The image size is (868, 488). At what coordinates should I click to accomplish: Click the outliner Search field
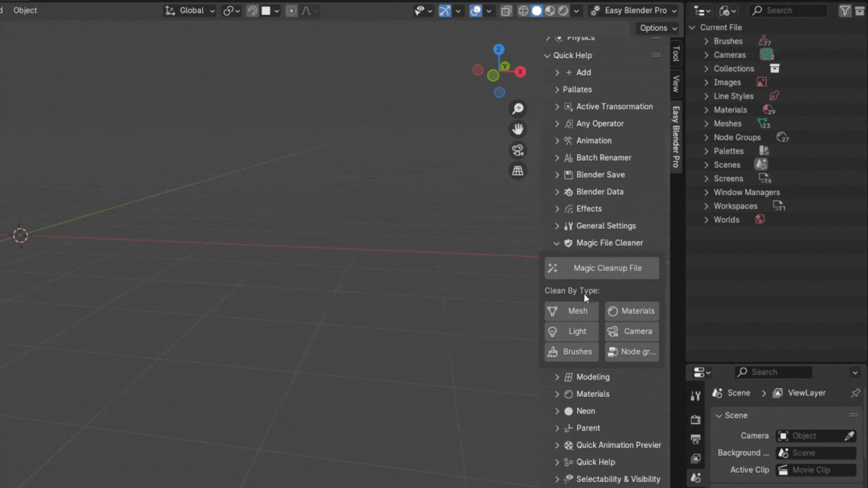coord(788,11)
